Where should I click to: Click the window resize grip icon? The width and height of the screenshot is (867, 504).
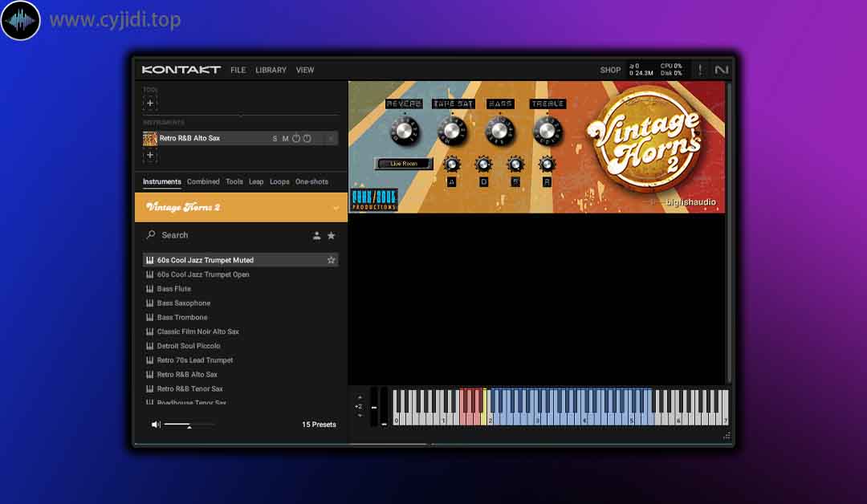[x=727, y=436]
